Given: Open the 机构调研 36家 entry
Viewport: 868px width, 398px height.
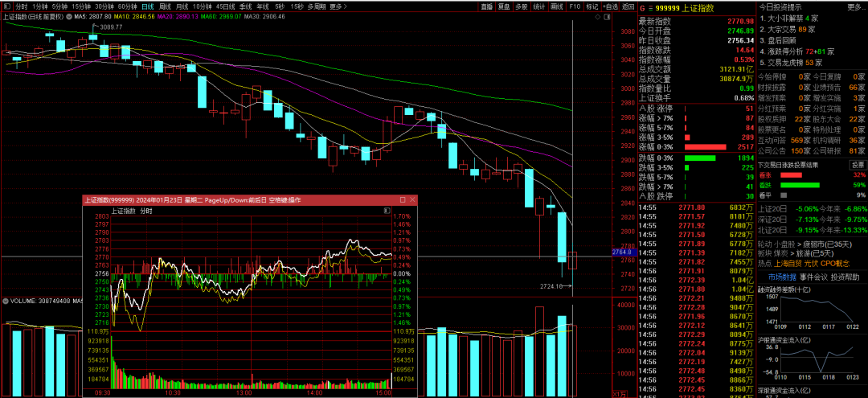Looking at the screenshot, I should pyautogui.click(x=839, y=140).
